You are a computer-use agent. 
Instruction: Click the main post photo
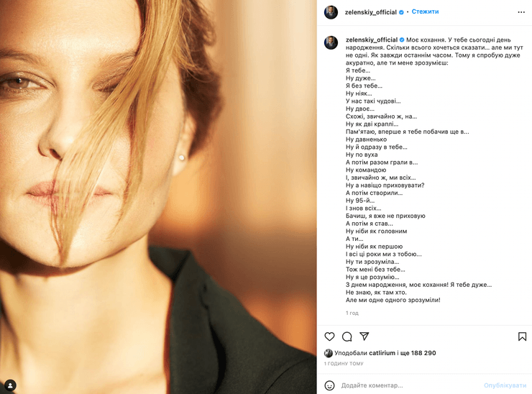pos(158,197)
